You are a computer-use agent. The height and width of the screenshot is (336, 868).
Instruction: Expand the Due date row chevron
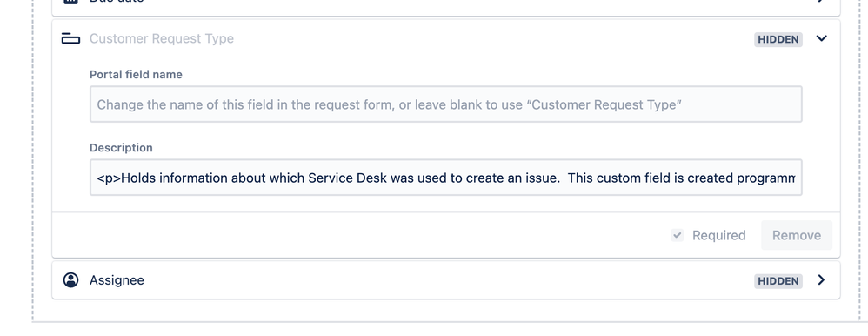point(822,2)
